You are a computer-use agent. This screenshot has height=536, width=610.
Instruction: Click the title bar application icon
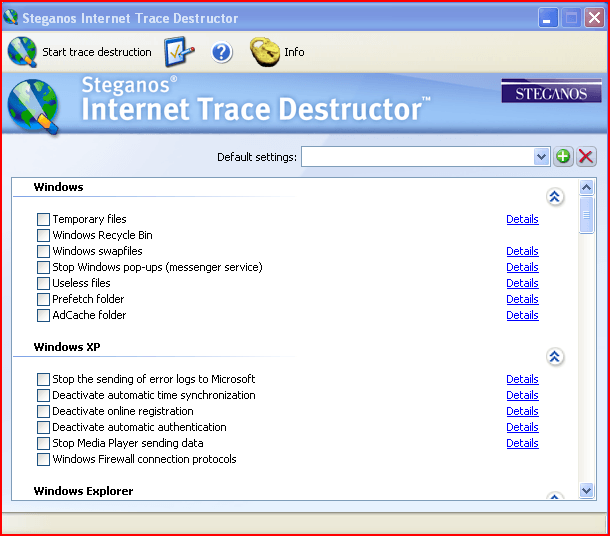point(11,17)
